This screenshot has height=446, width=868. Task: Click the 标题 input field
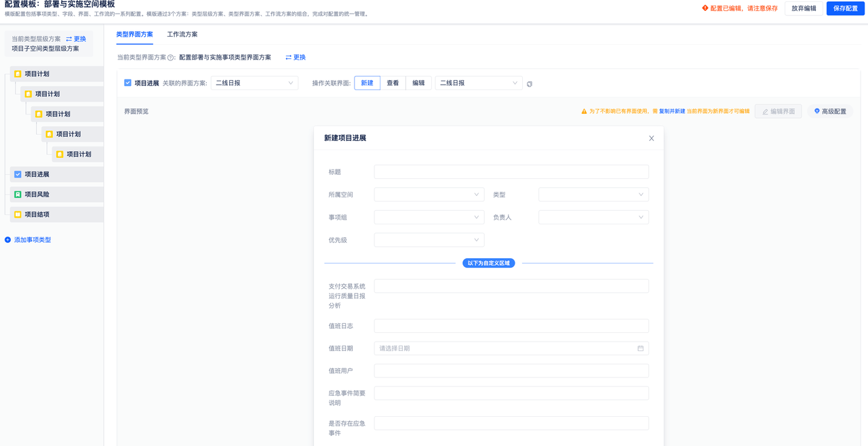pos(511,172)
